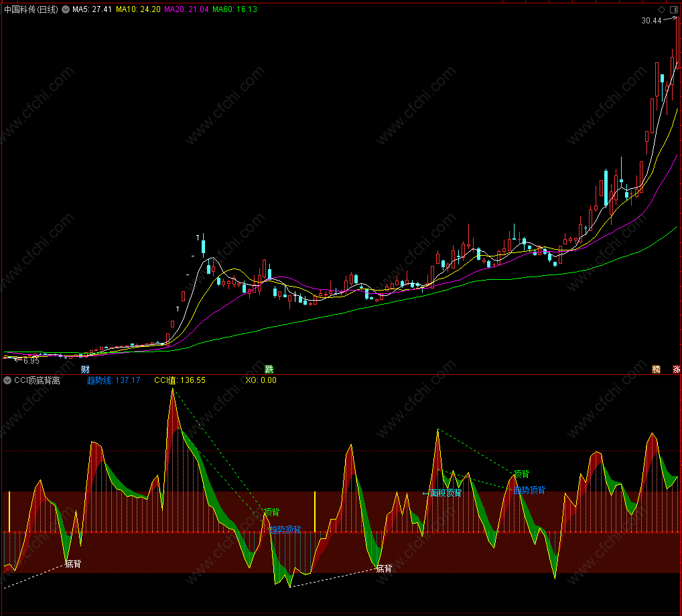Open the dropdown next to 中国科传(日线) title
The width and height of the screenshot is (682, 616).
[66, 9]
